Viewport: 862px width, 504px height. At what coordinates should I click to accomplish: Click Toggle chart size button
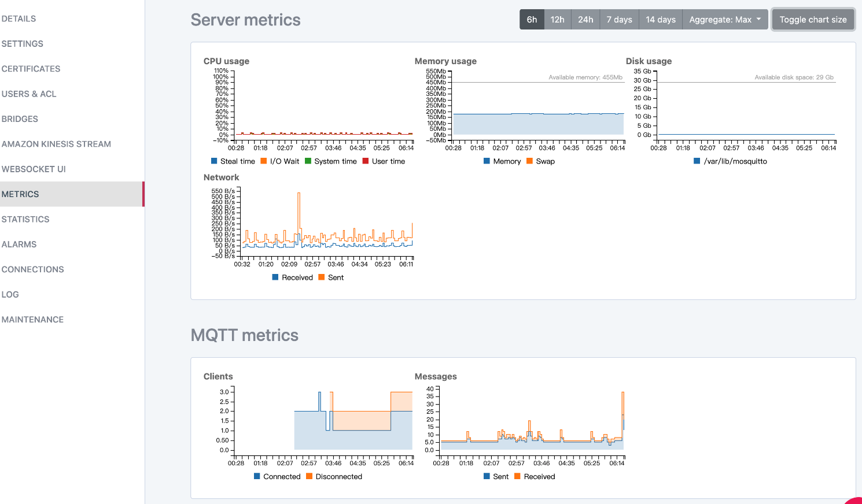(x=813, y=20)
